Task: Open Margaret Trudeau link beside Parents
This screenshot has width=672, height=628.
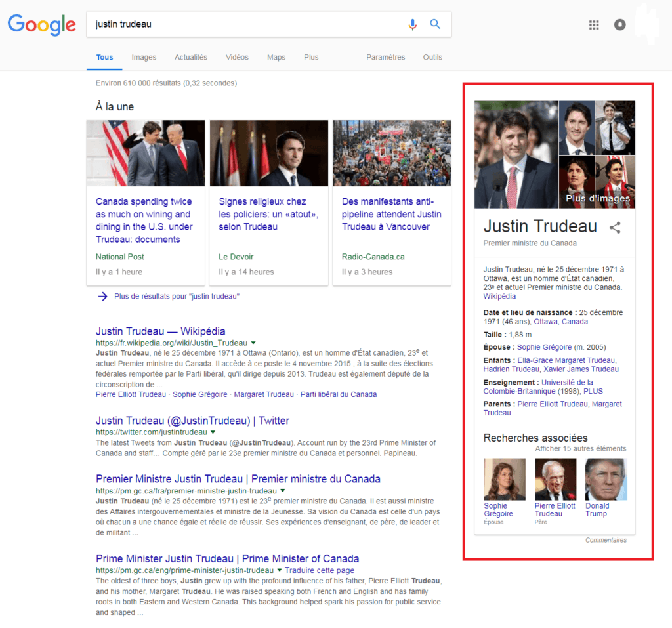Action: pyautogui.click(x=553, y=408)
